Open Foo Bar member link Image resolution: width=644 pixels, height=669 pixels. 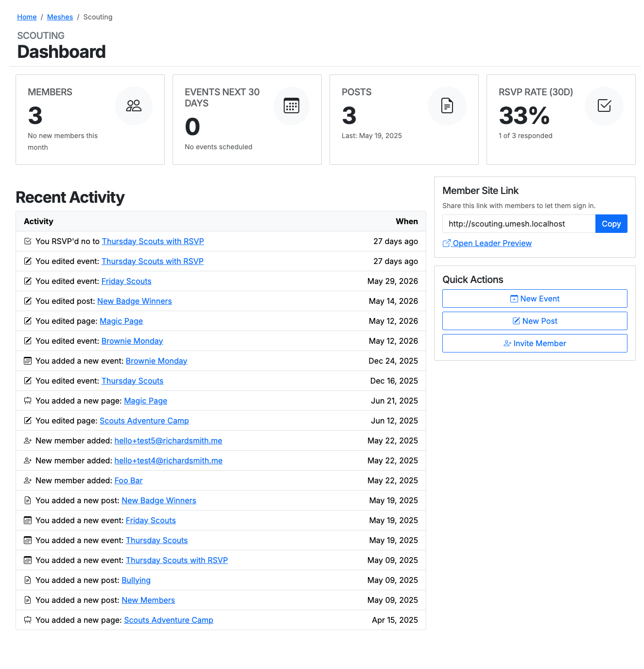click(128, 480)
